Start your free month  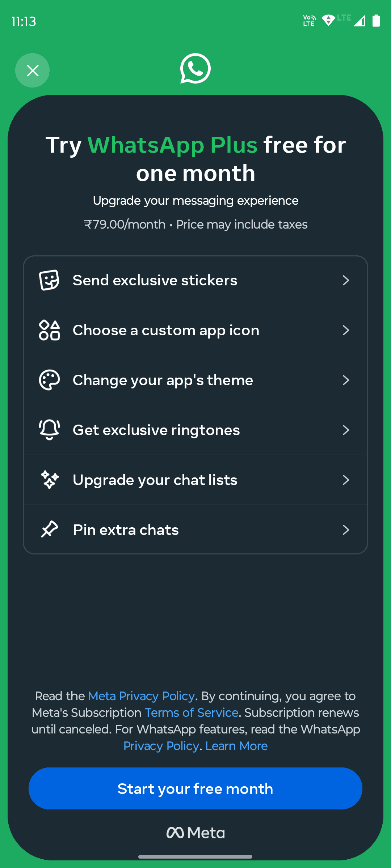(195, 788)
